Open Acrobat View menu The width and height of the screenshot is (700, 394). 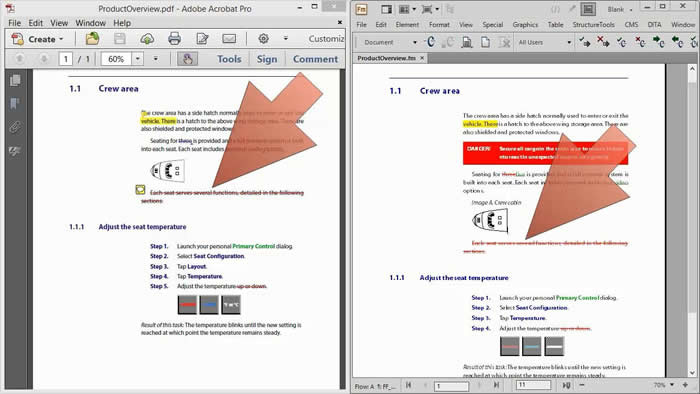click(x=59, y=23)
